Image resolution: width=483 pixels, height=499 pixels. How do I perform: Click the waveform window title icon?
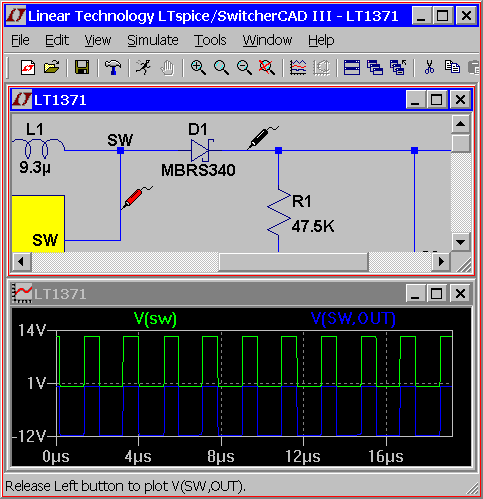(22, 293)
